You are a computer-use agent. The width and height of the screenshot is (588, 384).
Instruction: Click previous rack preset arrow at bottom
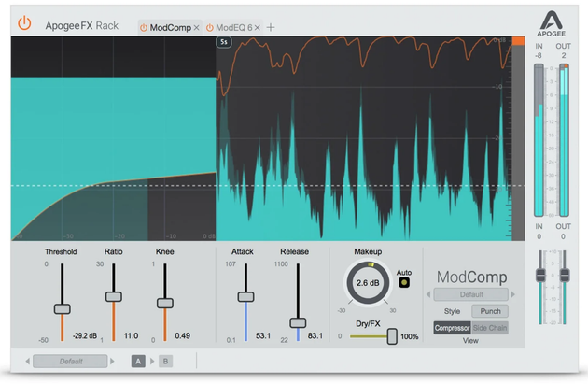click(x=27, y=362)
